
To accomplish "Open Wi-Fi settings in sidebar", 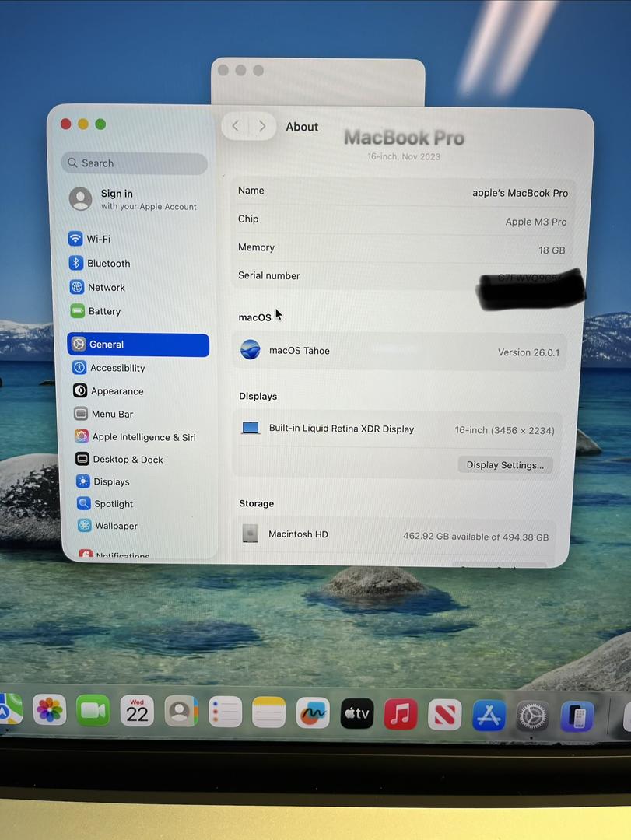I will pos(89,239).
